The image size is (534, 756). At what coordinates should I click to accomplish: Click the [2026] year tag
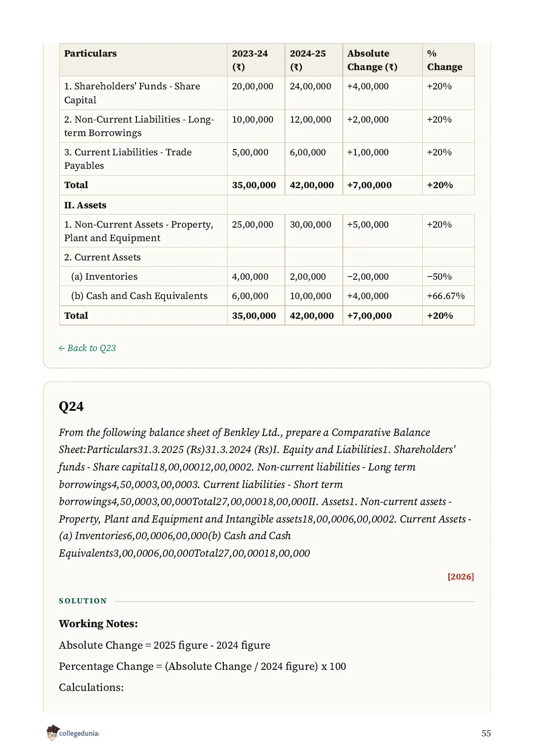coord(460,576)
